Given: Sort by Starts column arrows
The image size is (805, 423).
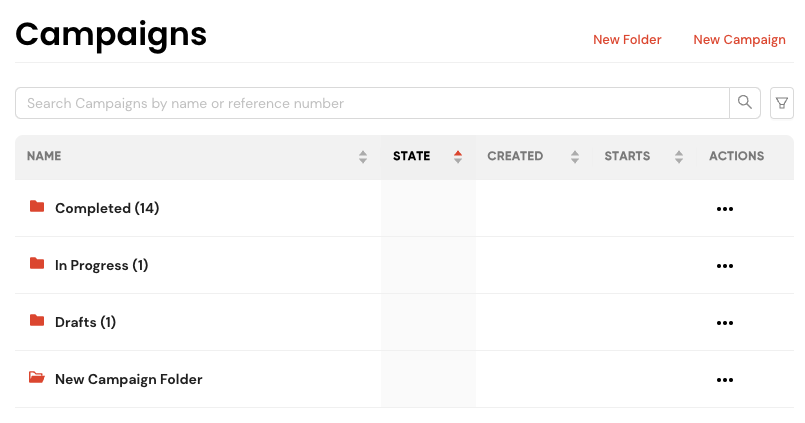Looking at the screenshot, I should [x=679, y=157].
